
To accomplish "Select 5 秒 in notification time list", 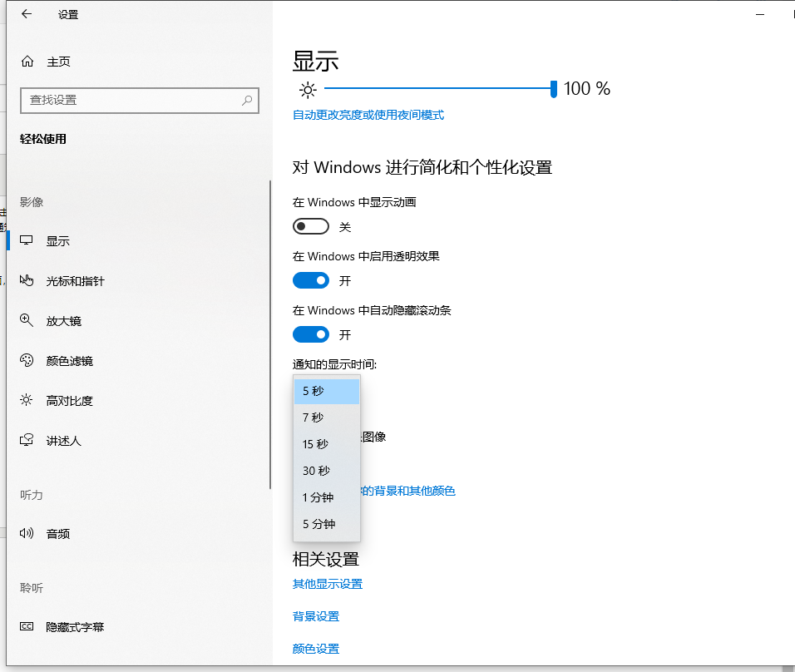I will [x=327, y=391].
